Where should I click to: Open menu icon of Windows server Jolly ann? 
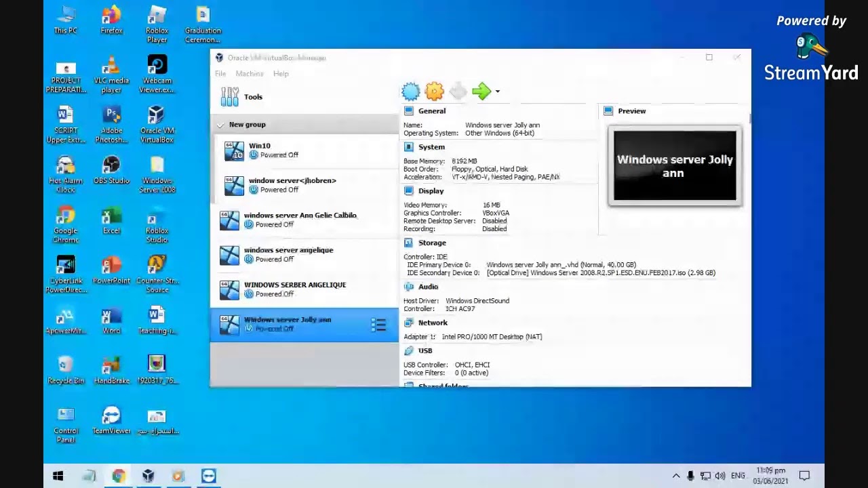click(x=378, y=325)
